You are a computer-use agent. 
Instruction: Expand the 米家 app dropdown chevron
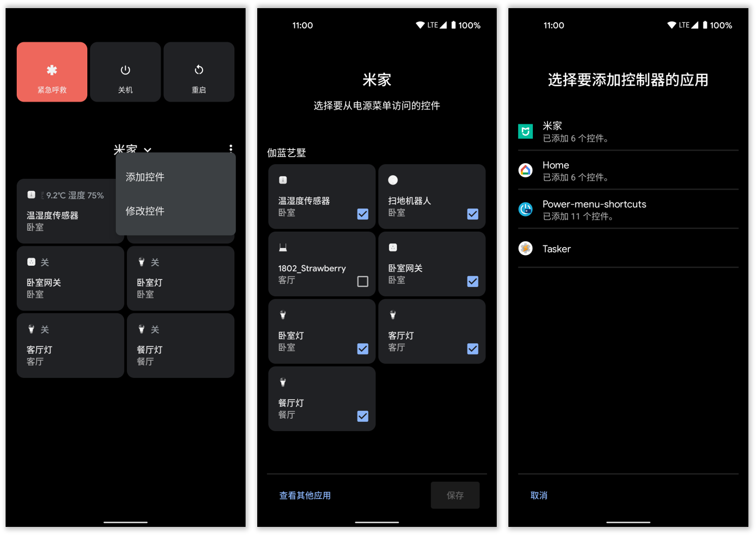click(148, 150)
